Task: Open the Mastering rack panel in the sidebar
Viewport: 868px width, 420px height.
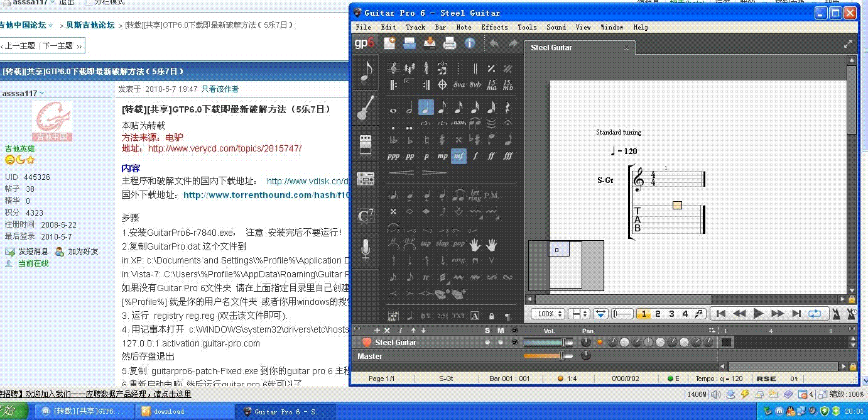Action: click(x=366, y=179)
